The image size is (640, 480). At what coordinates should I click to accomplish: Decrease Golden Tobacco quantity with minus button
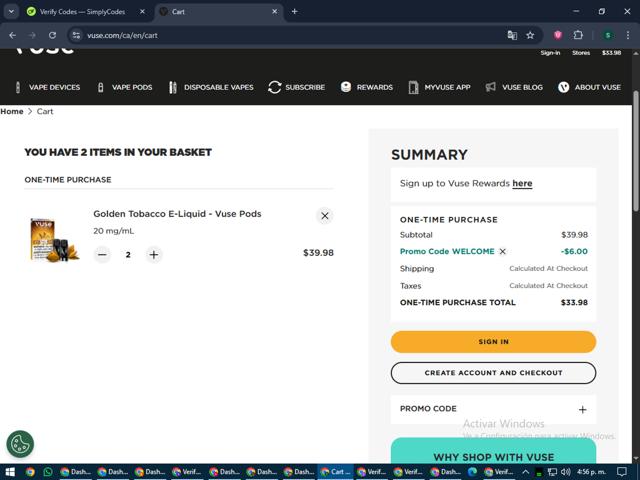pyautogui.click(x=102, y=255)
